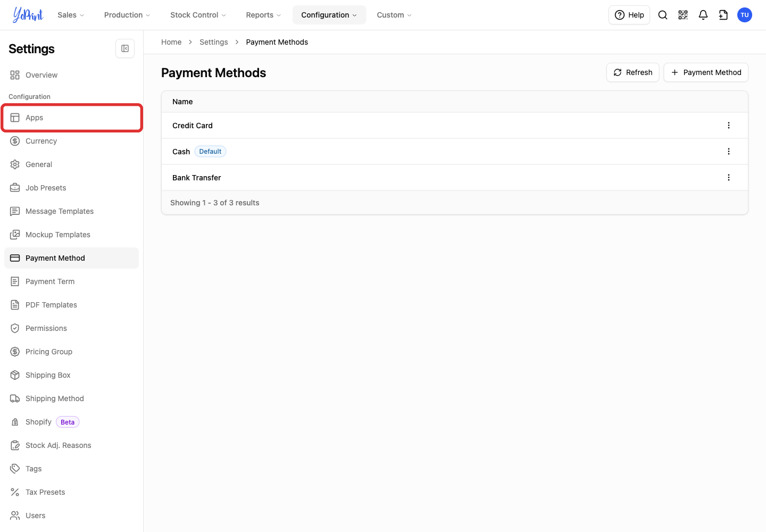Open the QR code scanner icon

pyautogui.click(x=683, y=15)
